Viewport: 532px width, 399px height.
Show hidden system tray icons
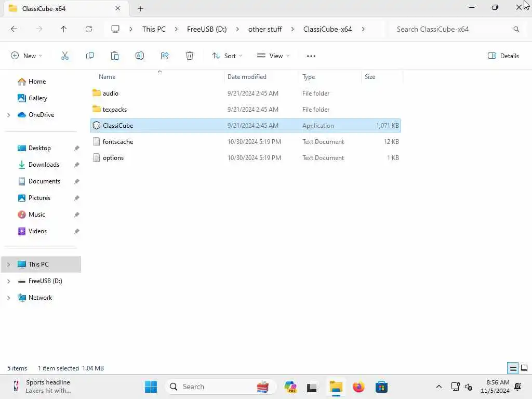click(438, 387)
